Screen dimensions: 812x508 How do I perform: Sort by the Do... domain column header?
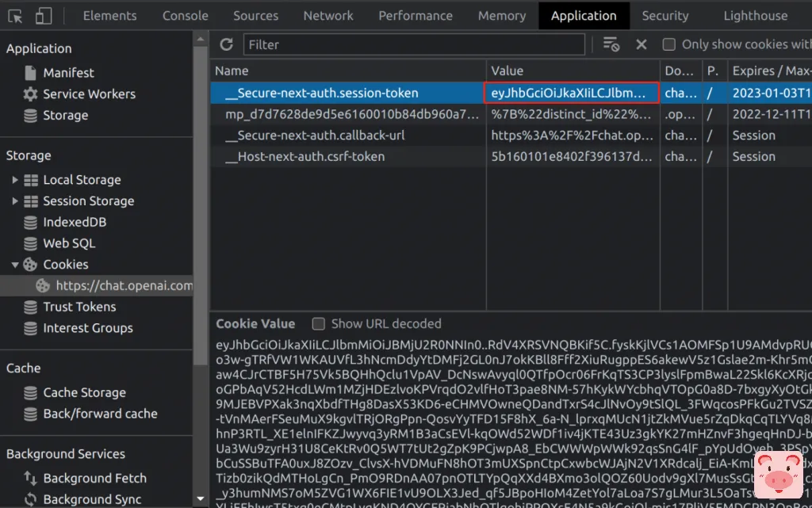click(x=681, y=71)
